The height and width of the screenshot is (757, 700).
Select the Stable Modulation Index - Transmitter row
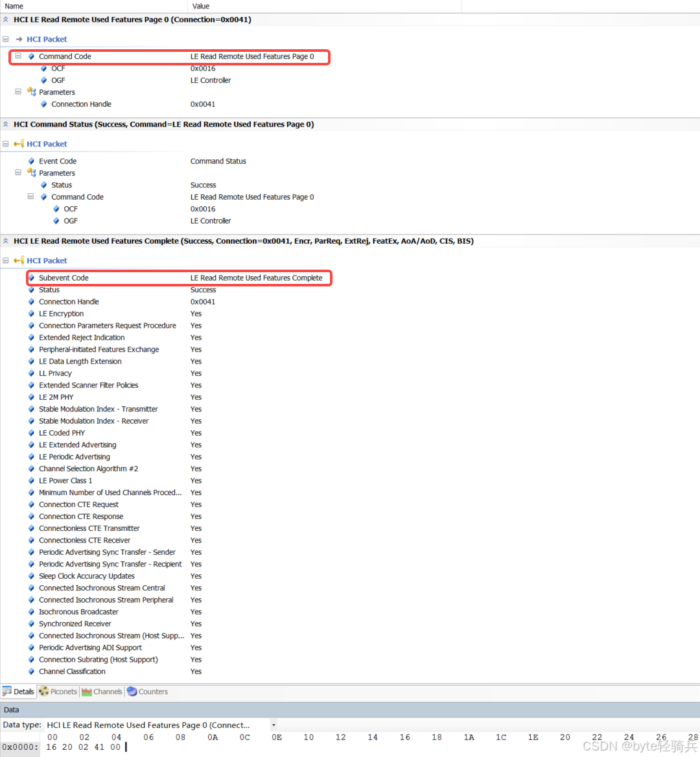click(115, 409)
